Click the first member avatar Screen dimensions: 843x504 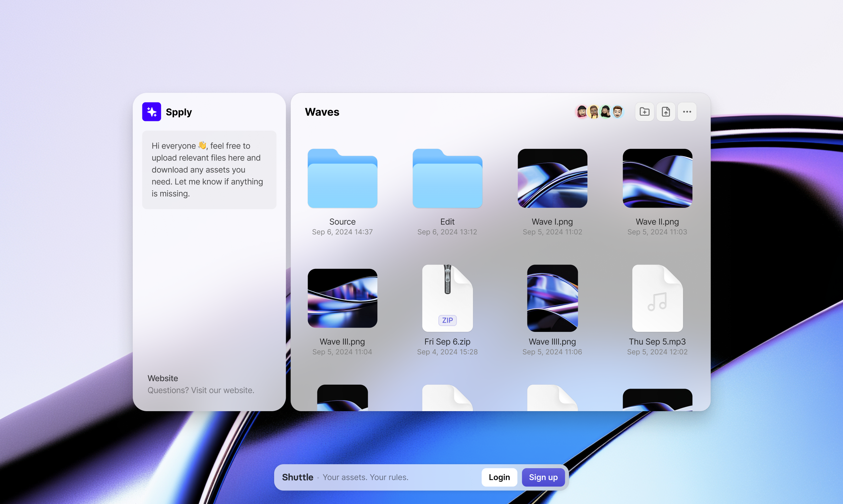pos(581,112)
